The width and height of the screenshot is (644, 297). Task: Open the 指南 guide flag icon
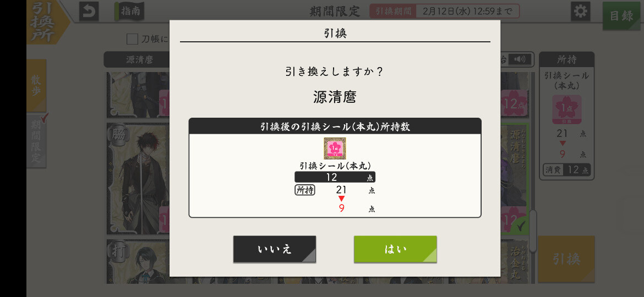click(x=129, y=11)
